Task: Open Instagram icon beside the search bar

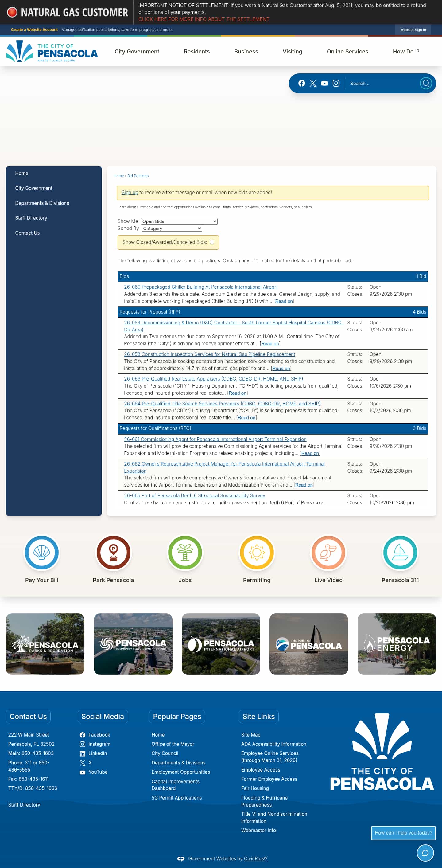Action: pos(336,83)
